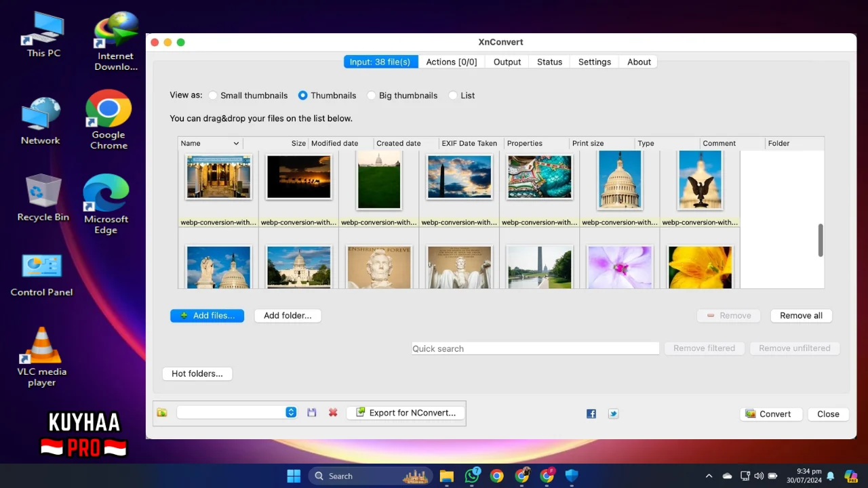This screenshot has width=868, height=488.
Task: Click the Remove all button
Action: click(x=801, y=315)
